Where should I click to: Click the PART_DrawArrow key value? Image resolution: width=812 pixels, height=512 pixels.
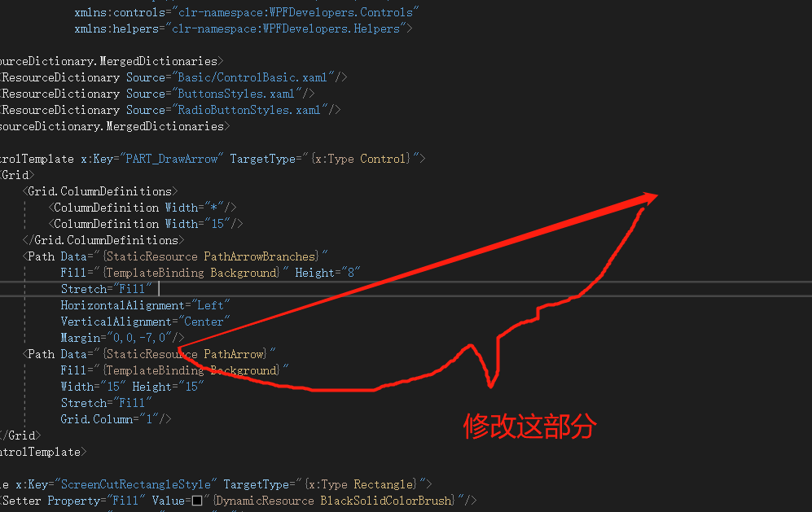pyautogui.click(x=171, y=159)
